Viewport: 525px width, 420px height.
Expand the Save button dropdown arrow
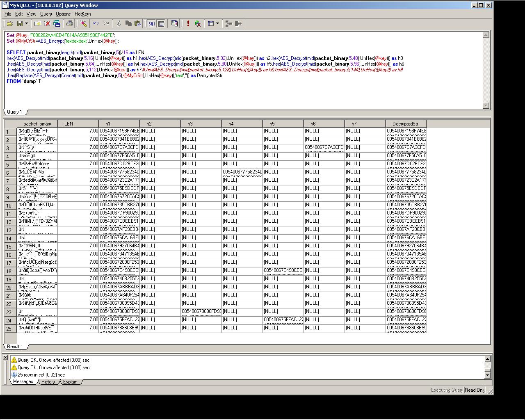point(26,24)
